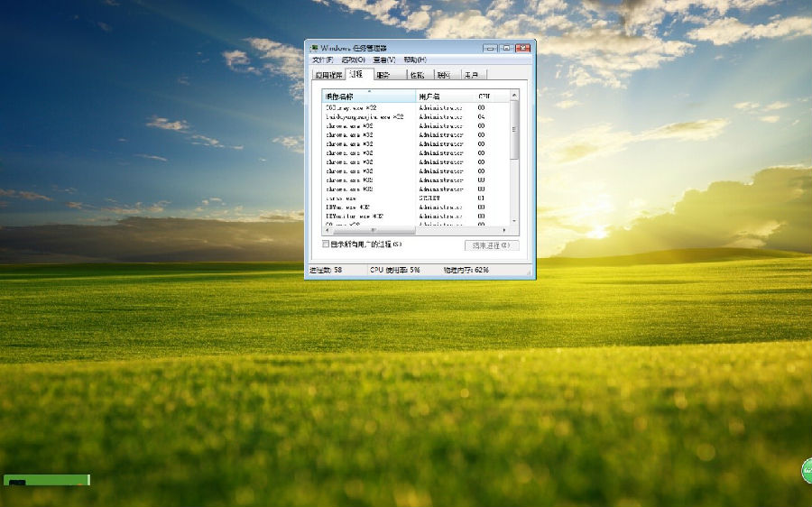812x507 pixels.
Task: Expand the 选项(O) menu
Action: [x=353, y=60]
